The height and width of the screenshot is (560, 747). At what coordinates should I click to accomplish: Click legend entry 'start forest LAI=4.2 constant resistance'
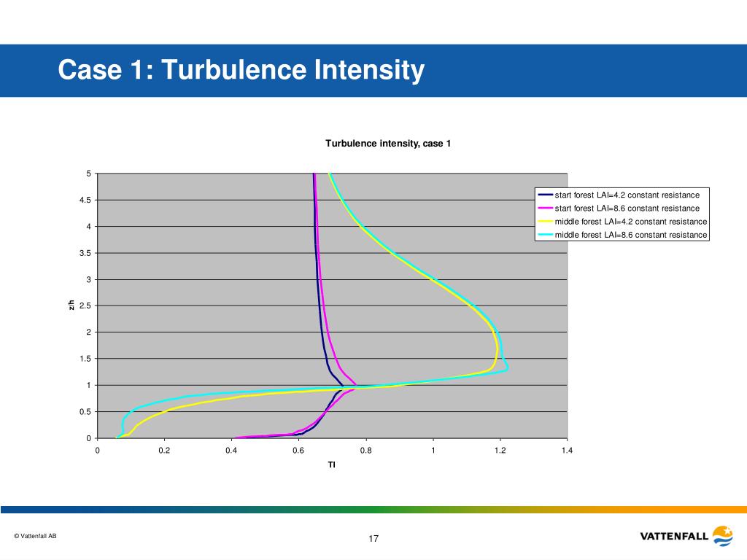click(x=627, y=195)
